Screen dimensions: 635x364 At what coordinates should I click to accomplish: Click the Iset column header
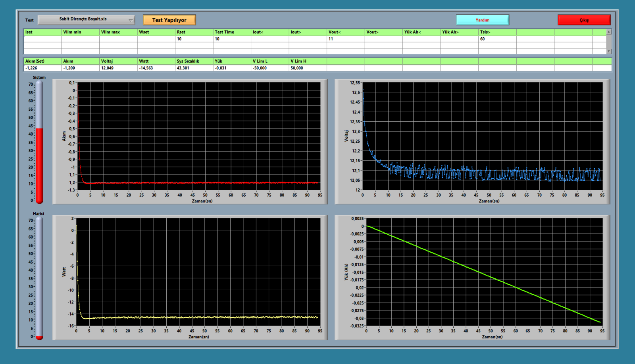42,32
